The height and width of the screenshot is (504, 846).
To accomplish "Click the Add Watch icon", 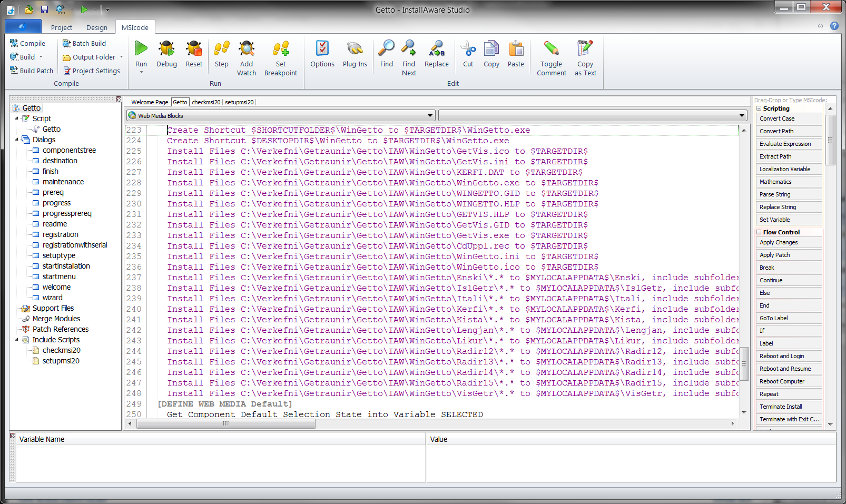I will click(247, 49).
